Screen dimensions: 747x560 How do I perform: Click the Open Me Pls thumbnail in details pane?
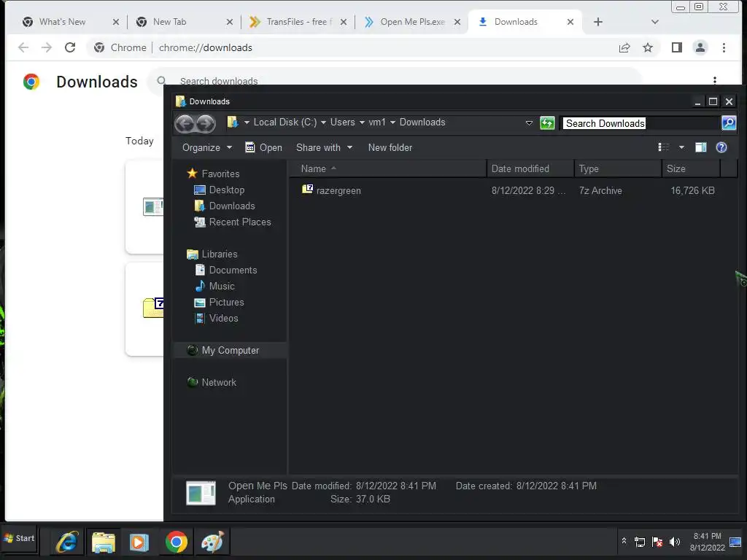coord(201,492)
